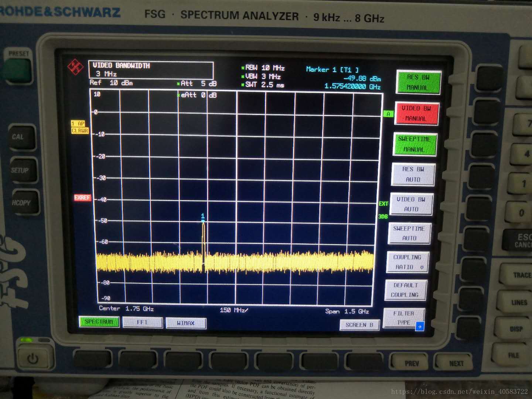
Task: Click the eAtt 0 dB reading
Action: coord(197,95)
